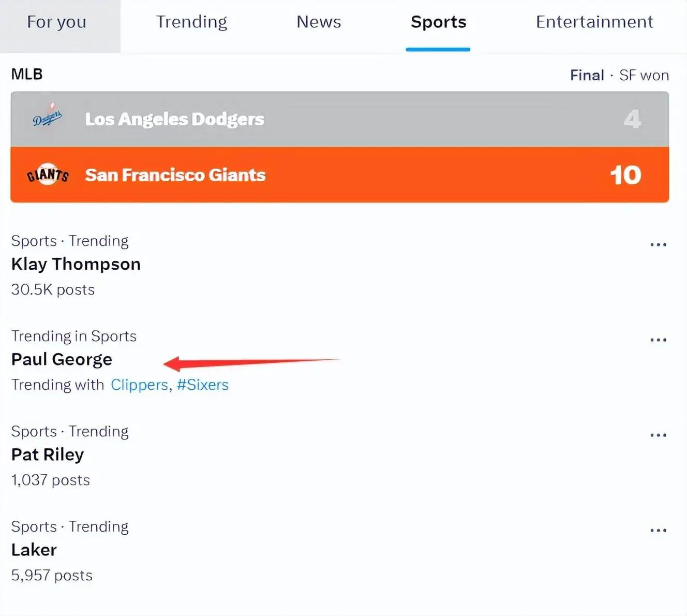Screen dimensions: 687x616
Task: Select the Sports tab
Action: coord(438,22)
